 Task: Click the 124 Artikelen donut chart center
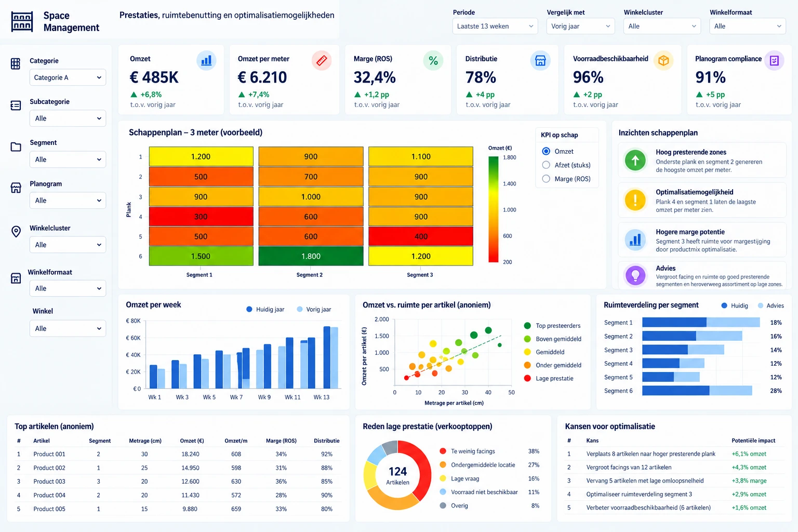(x=397, y=475)
